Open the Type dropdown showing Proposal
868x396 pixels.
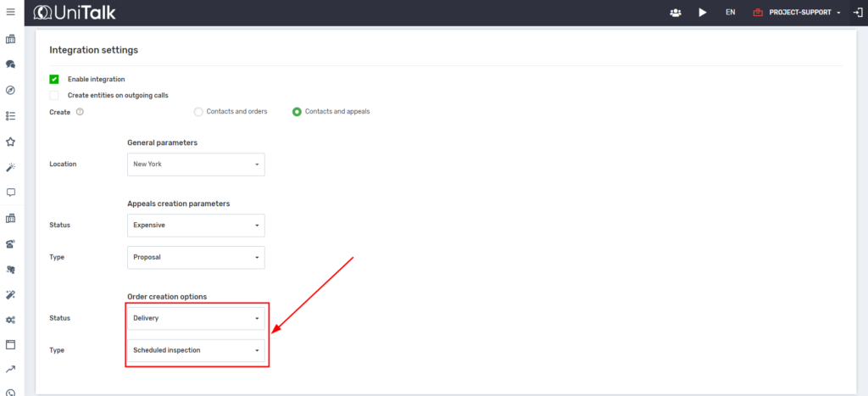196,257
